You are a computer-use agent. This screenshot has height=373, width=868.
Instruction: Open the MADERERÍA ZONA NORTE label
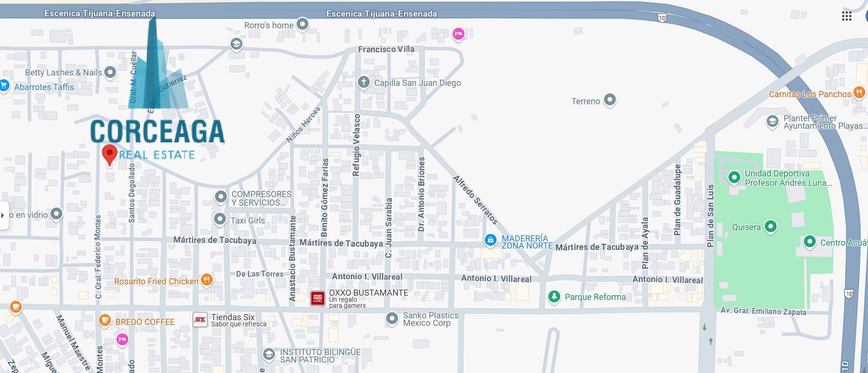527,242
